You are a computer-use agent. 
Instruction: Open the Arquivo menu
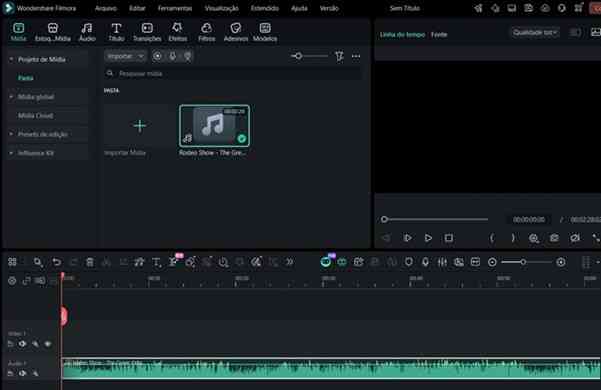tap(106, 8)
